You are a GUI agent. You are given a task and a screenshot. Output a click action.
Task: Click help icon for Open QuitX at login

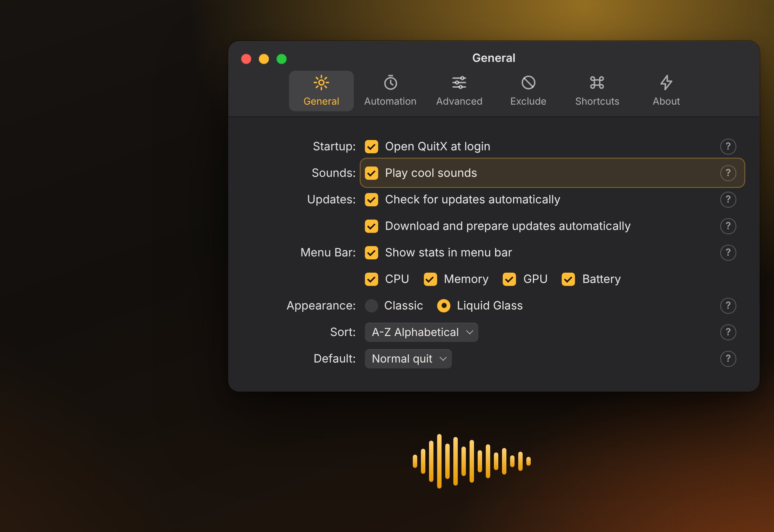click(x=728, y=146)
